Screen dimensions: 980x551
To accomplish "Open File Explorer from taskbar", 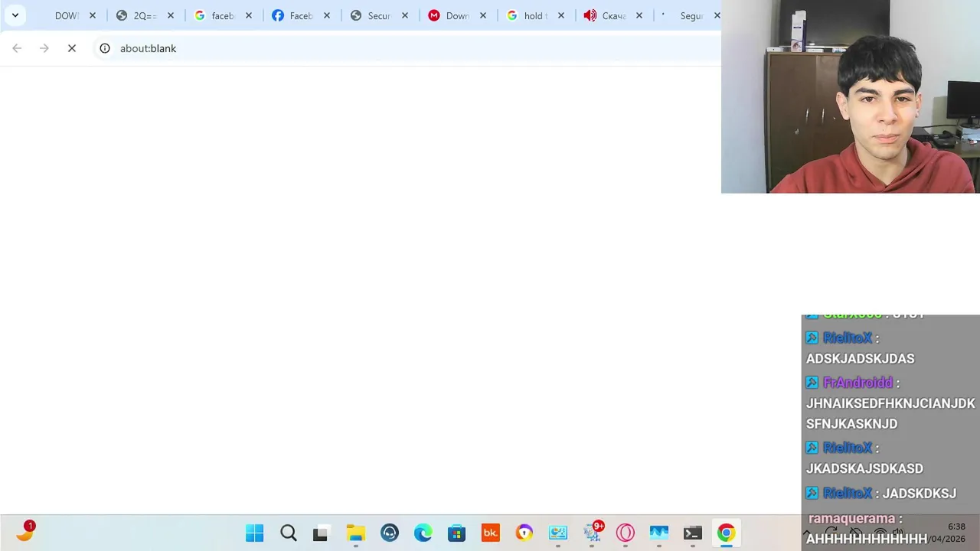I will coord(356,533).
